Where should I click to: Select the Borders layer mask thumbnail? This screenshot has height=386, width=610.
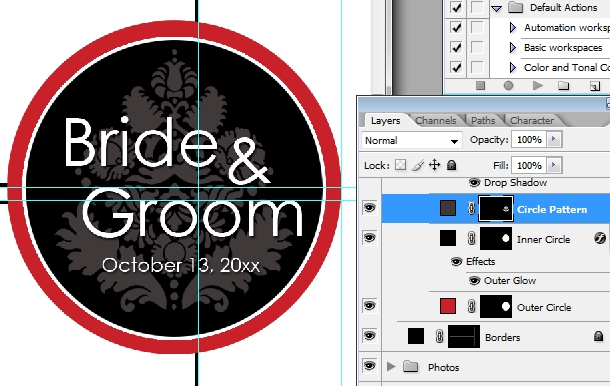(x=464, y=337)
